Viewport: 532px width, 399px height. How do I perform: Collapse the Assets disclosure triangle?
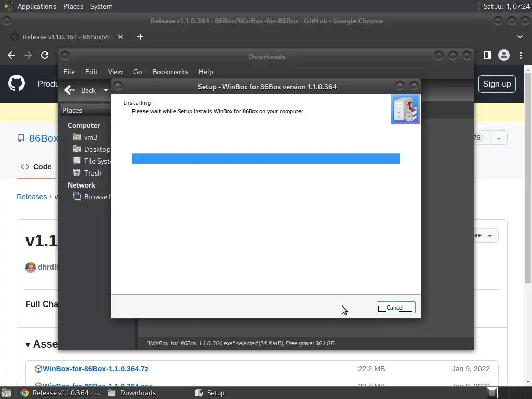click(x=28, y=345)
